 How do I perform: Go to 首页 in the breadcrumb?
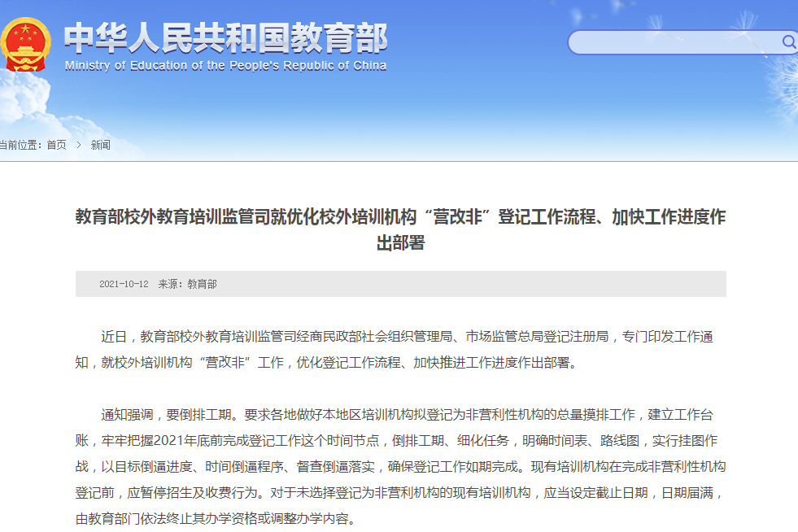point(56,145)
